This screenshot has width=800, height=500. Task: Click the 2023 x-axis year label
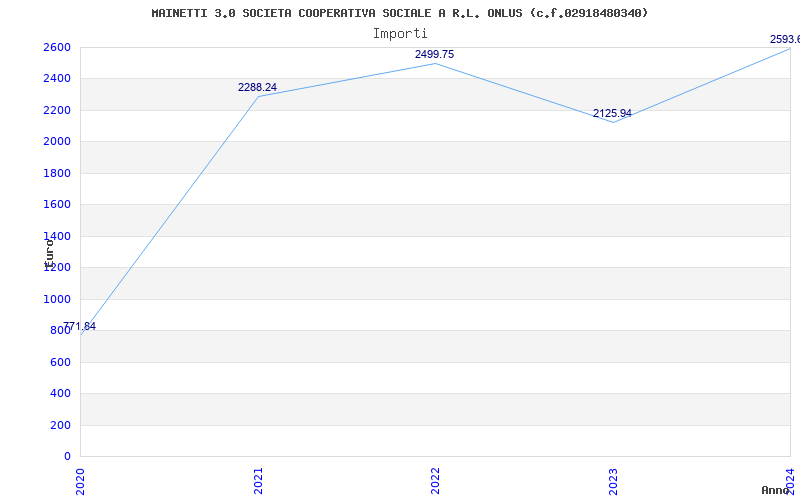pos(613,481)
